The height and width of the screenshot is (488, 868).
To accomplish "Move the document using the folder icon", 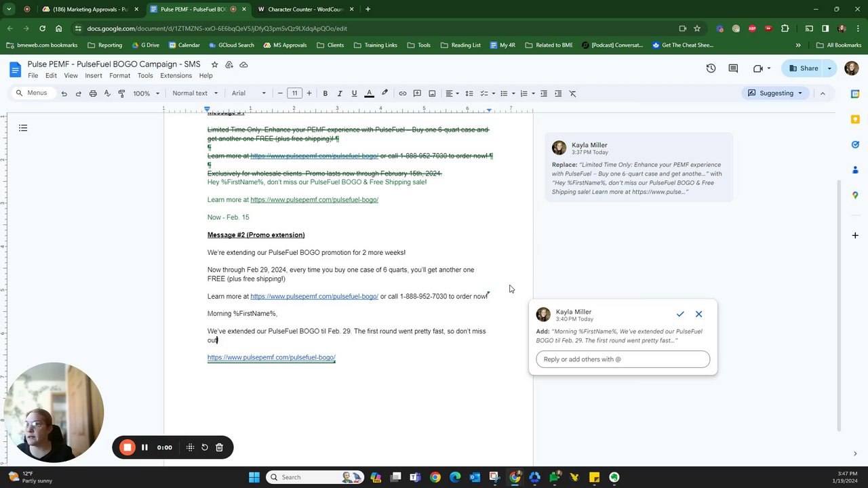I will pos(229,64).
